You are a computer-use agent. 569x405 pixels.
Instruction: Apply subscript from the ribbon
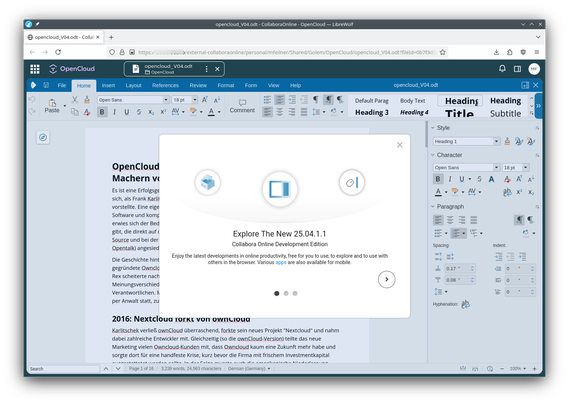(151, 112)
